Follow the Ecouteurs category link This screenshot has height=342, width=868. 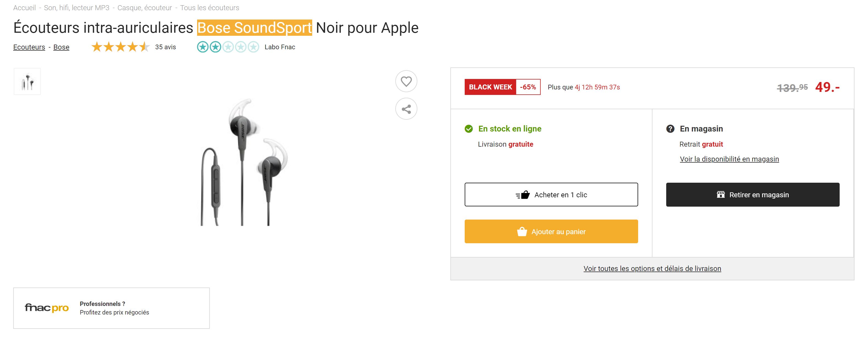point(29,47)
